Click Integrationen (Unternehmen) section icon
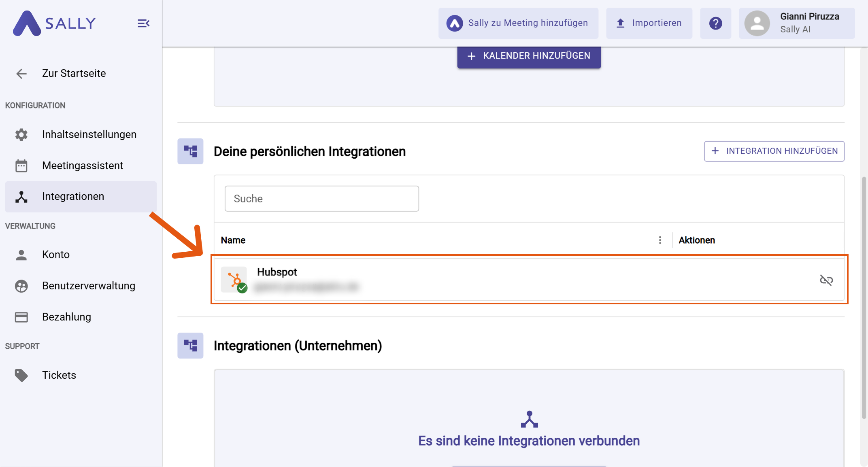 (190, 346)
